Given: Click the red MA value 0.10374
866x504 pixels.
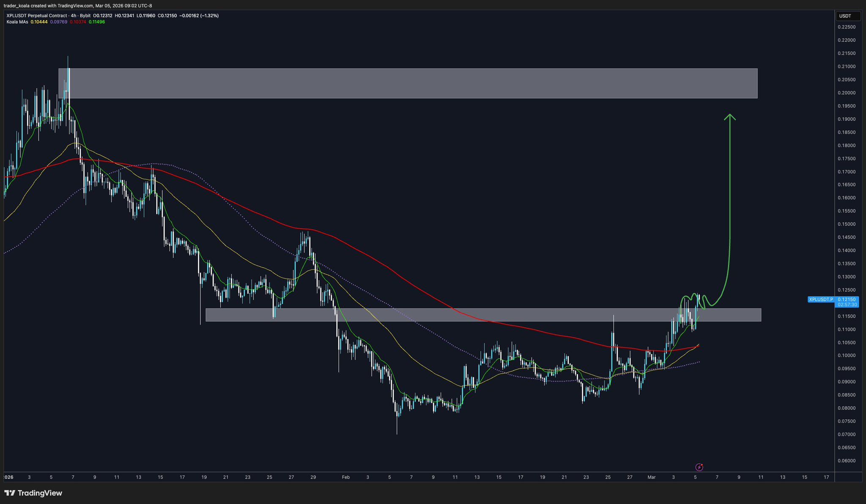Looking at the screenshot, I should tap(78, 22).
